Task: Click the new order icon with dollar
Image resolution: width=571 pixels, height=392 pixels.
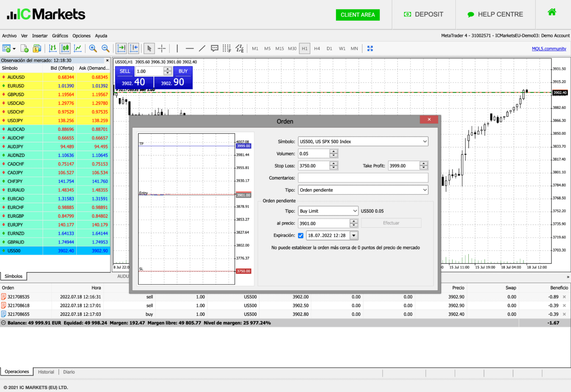Action: tap(37, 48)
